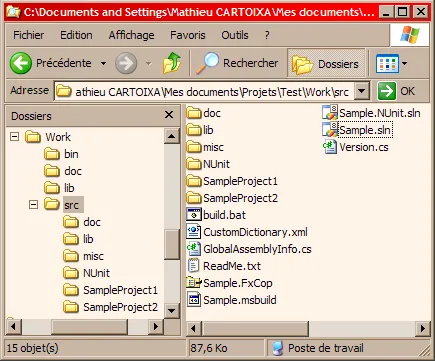Select SampleProject1 in the folder tree
This screenshot has height=361, width=435.
pos(120,290)
